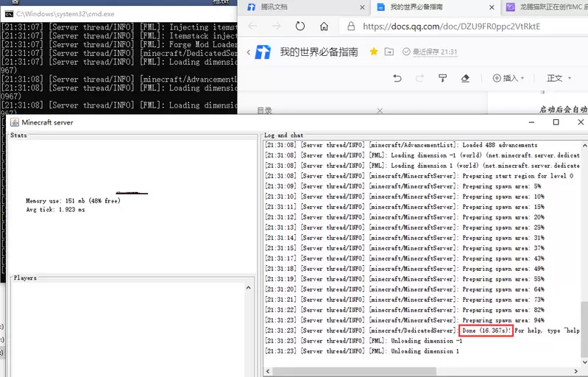Click the Done (16.367s) log text
Viewport: 588px width, 377px height.
486,331
